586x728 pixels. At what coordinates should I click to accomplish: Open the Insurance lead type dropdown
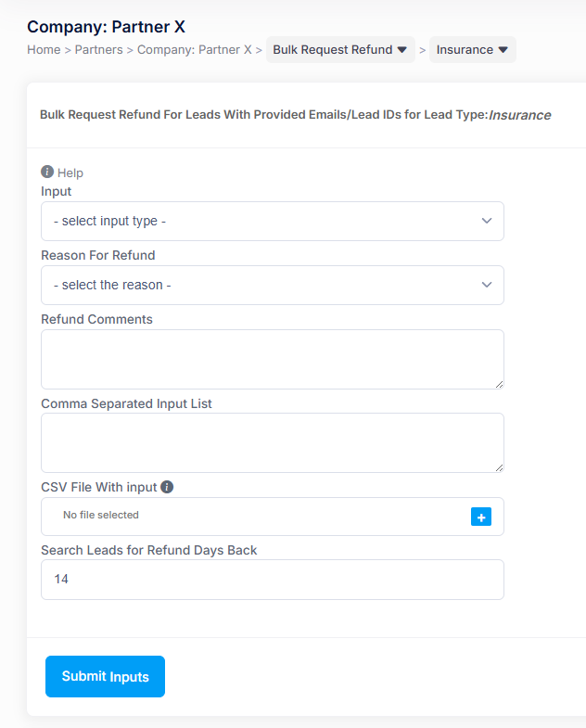(x=472, y=50)
